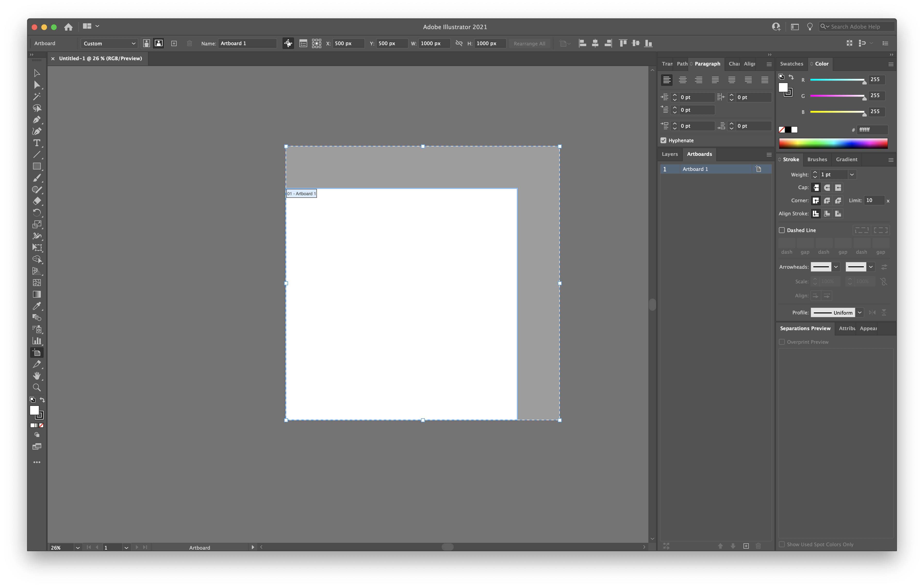The width and height of the screenshot is (924, 587).
Task: Switch to the Swatches tab
Action: (791, 64)
